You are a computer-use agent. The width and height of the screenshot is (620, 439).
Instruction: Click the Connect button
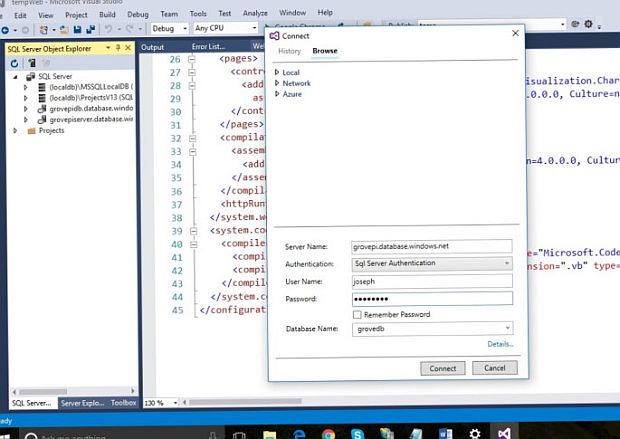[x=442, y=368]
